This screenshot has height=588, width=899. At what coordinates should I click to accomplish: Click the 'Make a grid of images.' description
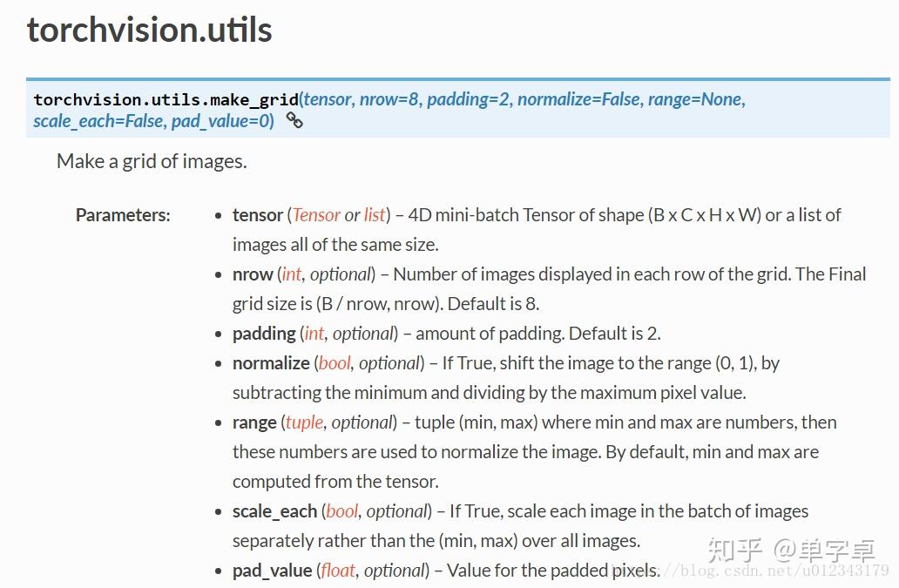(x=152, y=161)
